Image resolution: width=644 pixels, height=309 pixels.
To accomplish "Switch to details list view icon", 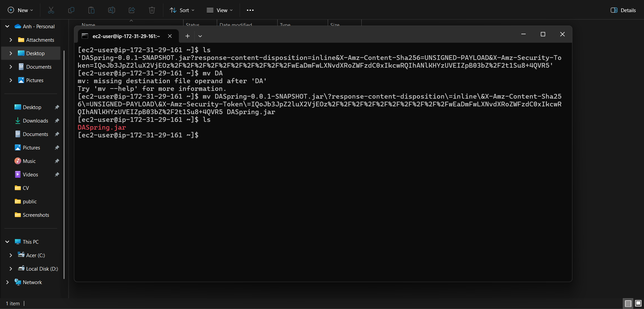I will (x=628, y=303).
